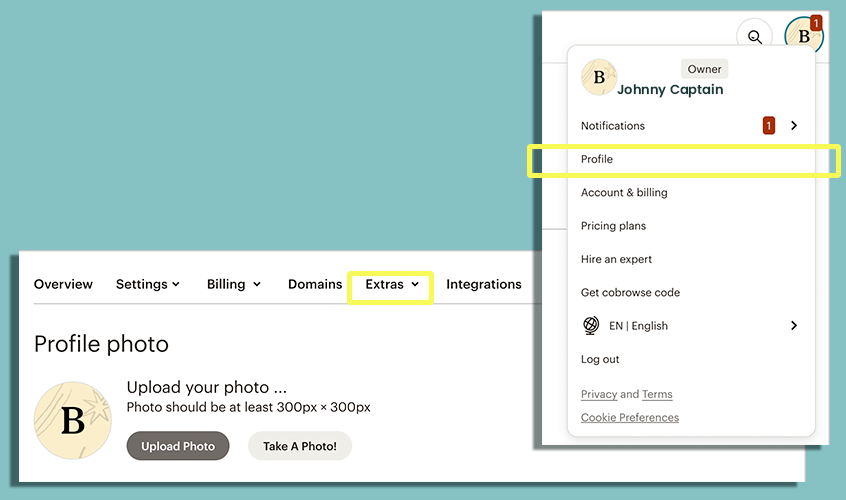The width and height of the screenshot is (846, 500).
Task: Open the Settings dropdown tab
Action: coord(148,284)
